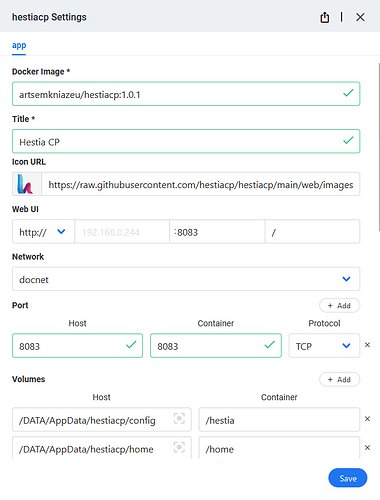Click the Host port field 8083
Screen dimensions: 380x500
[77, 346]
